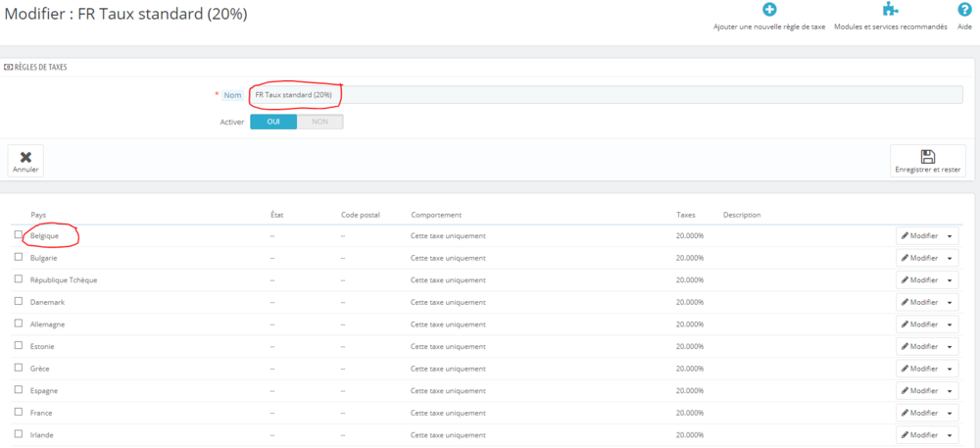
Task: Tick the checkbox for Danemark
Action: pyautogui.click(x=18, y=301)
